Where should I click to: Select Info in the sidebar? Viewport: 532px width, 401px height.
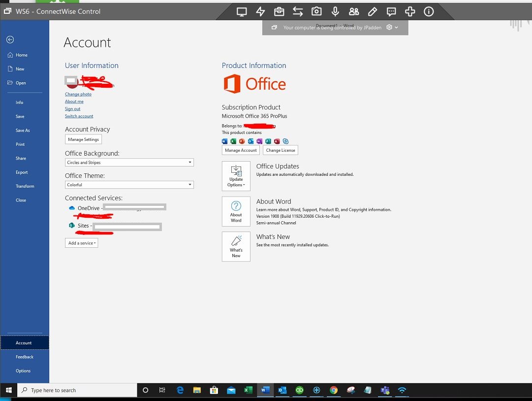pyautogui.click(x=19, y=102)
